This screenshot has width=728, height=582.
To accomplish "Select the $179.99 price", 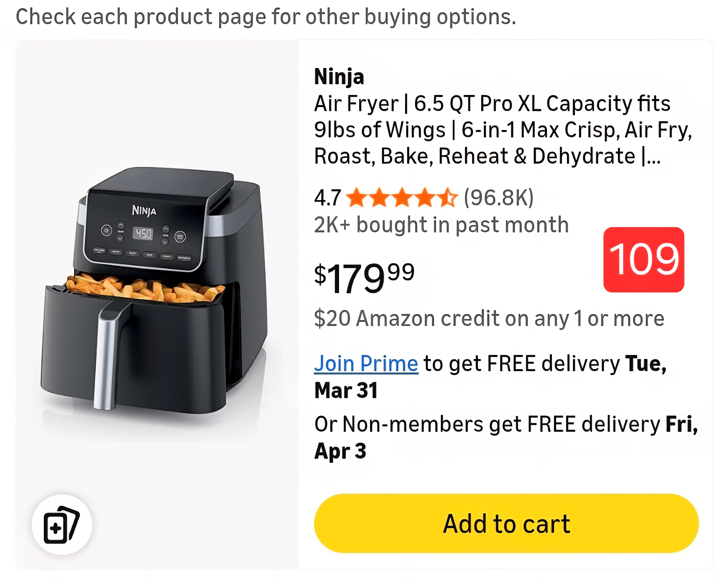I will (364, 278).
